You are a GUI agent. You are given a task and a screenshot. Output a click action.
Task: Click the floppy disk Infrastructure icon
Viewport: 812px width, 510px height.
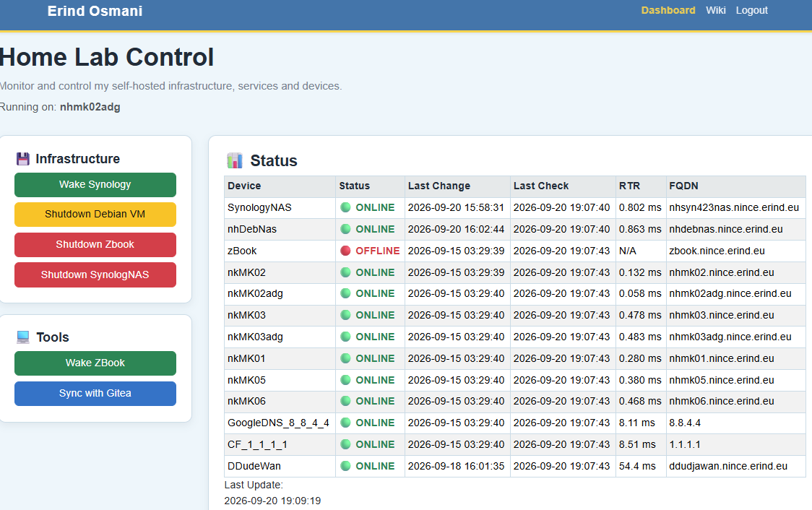click(x=23, y=159)
